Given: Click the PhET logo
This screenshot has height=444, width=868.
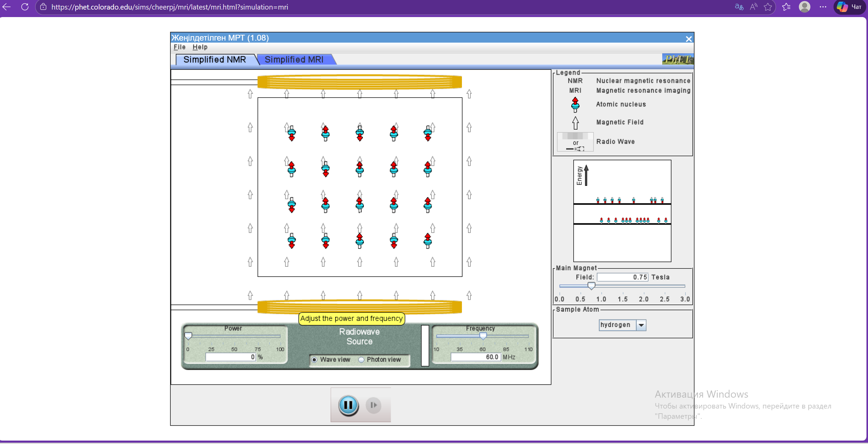Looking at the screenshot, I should click(677, 59).
